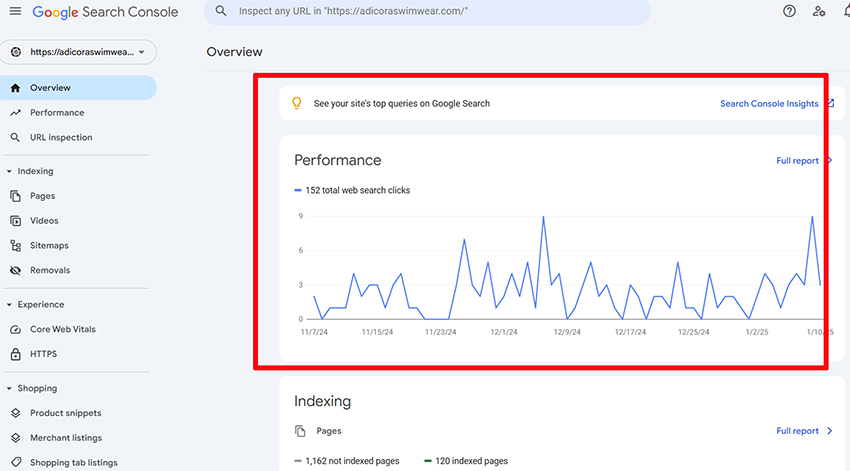Screen dimensions: 850x471
Task: Click the Pages icon in Indexing card
Action: coord(300,431)
